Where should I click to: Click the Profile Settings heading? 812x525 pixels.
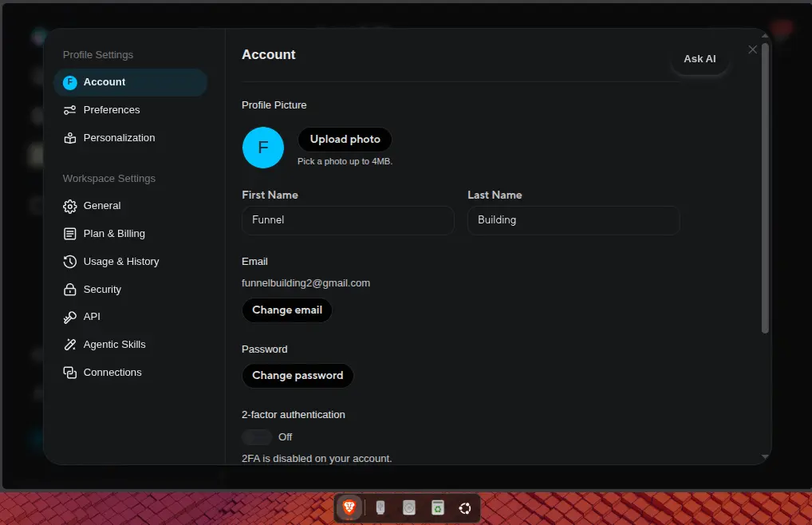(98, 54)
